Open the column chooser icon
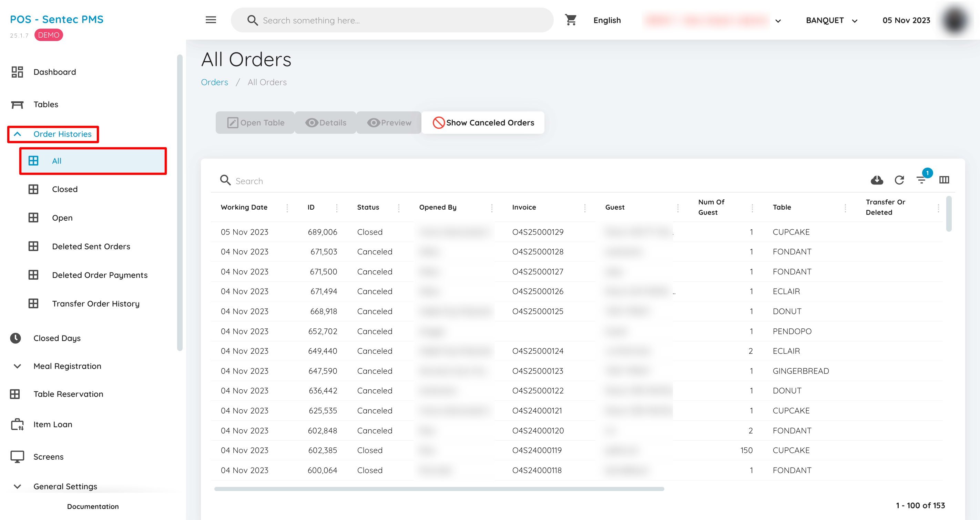The height and width of the screenshot is (520, 980). pos(944,180)
